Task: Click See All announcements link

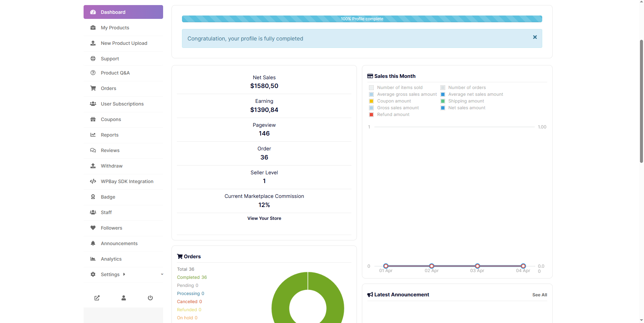Action: [540, 295]
